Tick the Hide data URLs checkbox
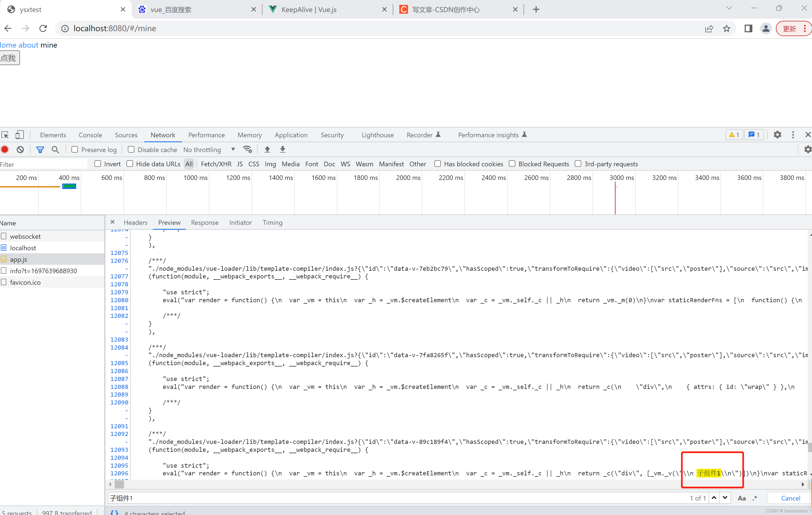 [130, 164]
